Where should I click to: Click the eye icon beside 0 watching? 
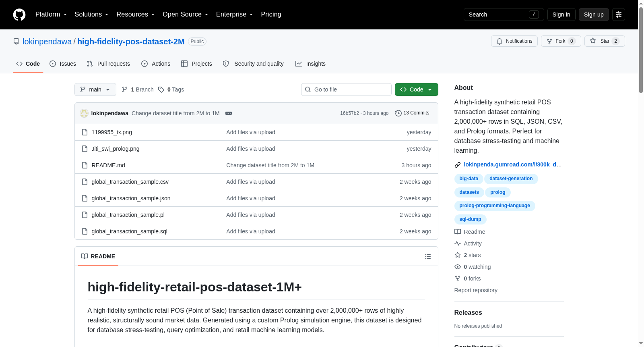pyautogui.click(x=458, y=267)
